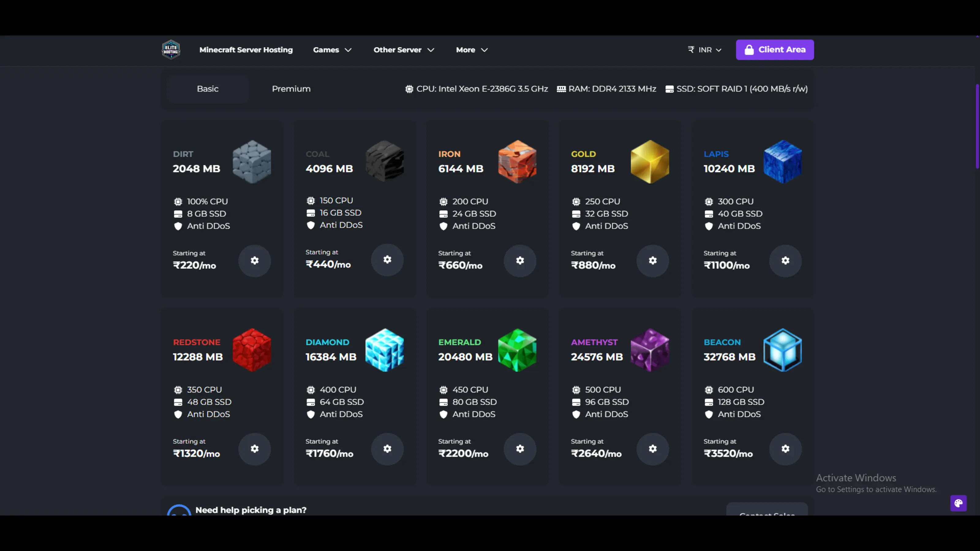Click the Iron plan gear icon

point(520,261)
